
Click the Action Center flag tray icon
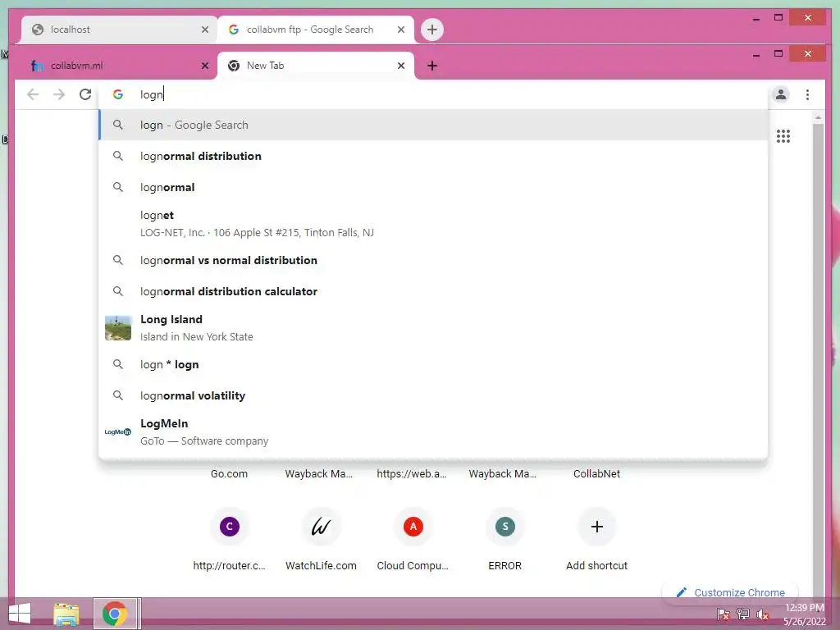(724, 614)
